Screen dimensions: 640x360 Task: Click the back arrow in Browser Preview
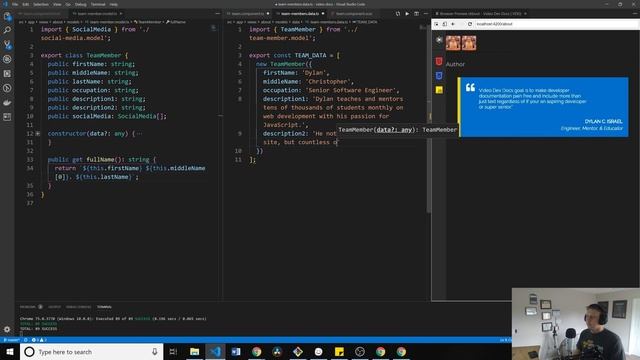click(453, 24)
